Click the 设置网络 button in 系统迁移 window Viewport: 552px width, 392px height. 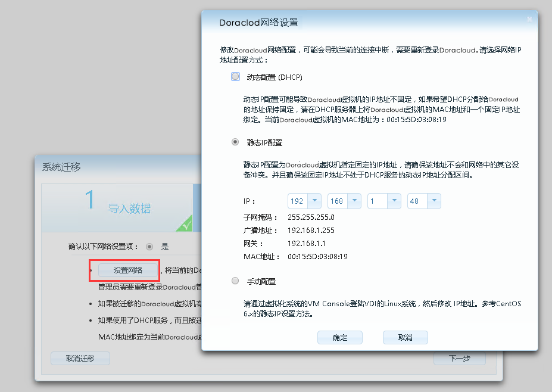(128, 270)
